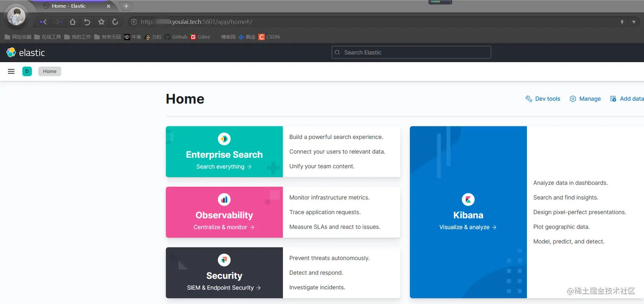Image resolution: width=644 pixels, height=304 pixels.
Task: Go back in browser history
Action: pyautogui.click(x=43, y=22)
